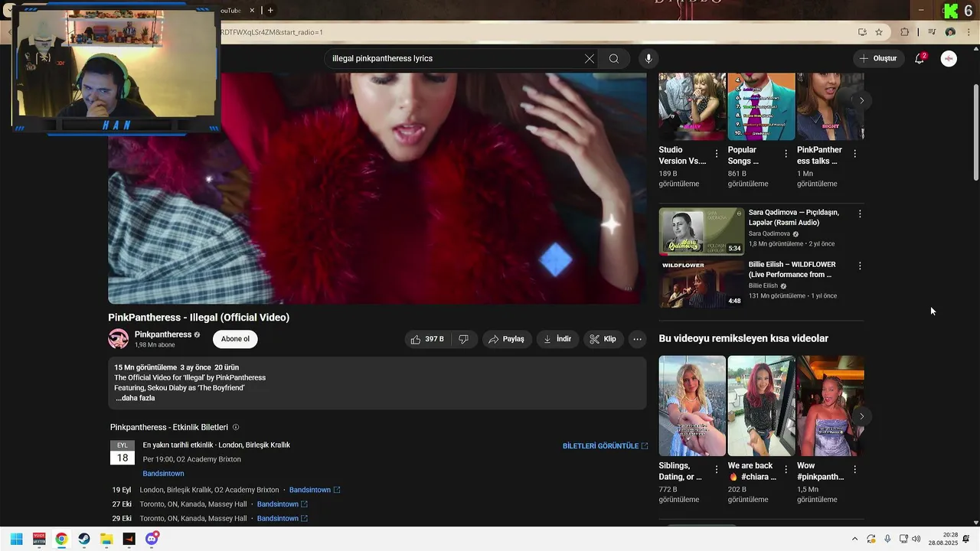The height and width of the screenshot is (551, 980).
Task: Open Sara Qədimova channel name
Action: (x=769, y=234)
